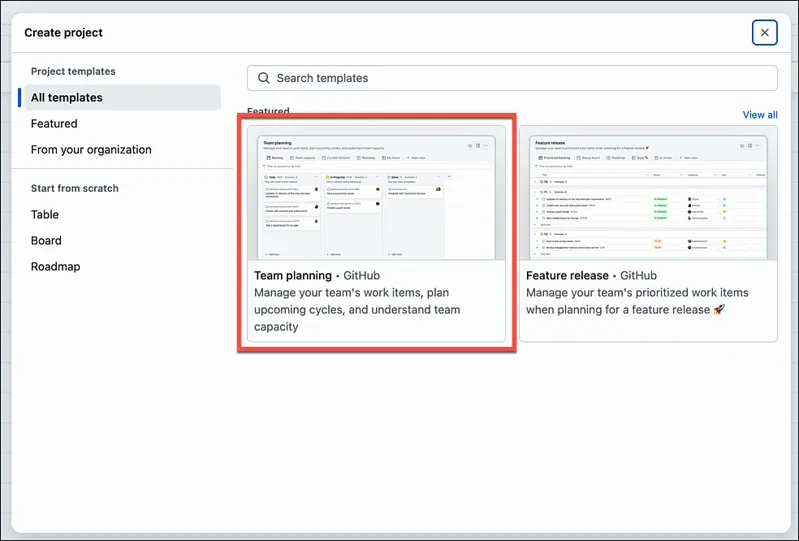Click the Create project dialog title
The width and height of the screenshot is (799, 541).
[x=64, y=33]
